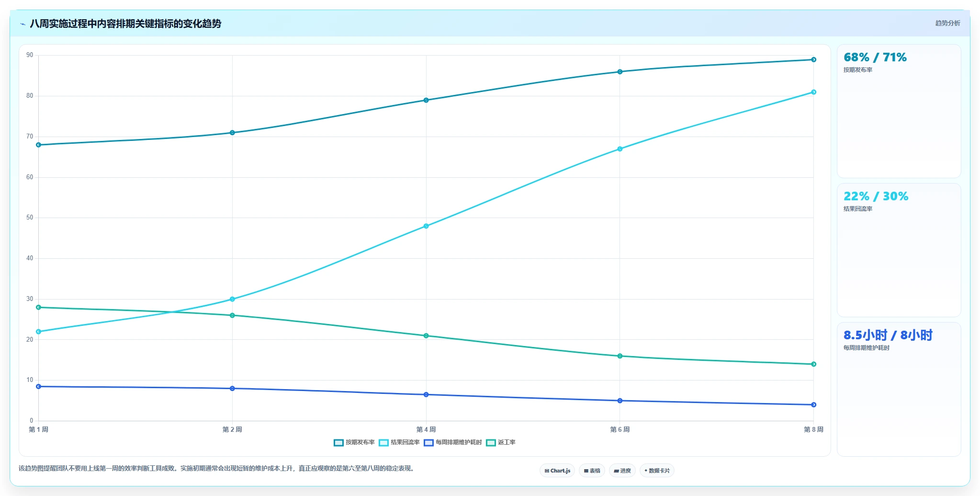Open the 8.5小时 / 8小时 维护耗时 card
Viewport: 980px width, 496px height.
899,389
